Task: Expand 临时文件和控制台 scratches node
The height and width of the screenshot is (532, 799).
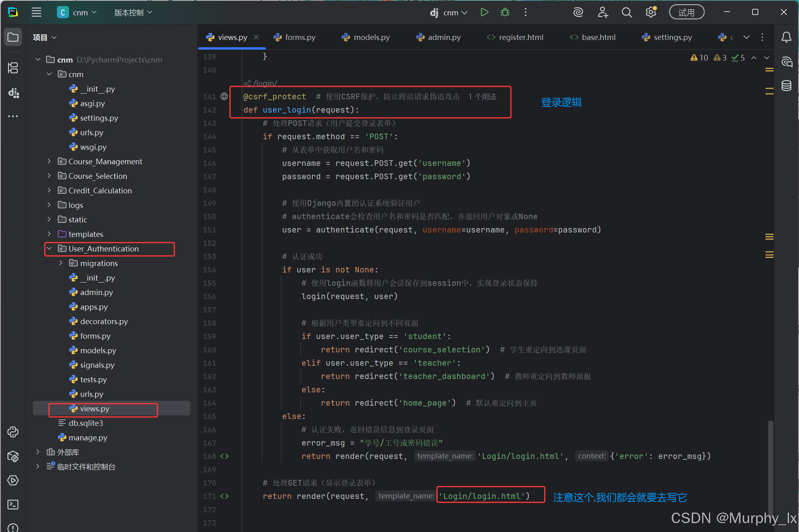Action: tap(38, 466)
